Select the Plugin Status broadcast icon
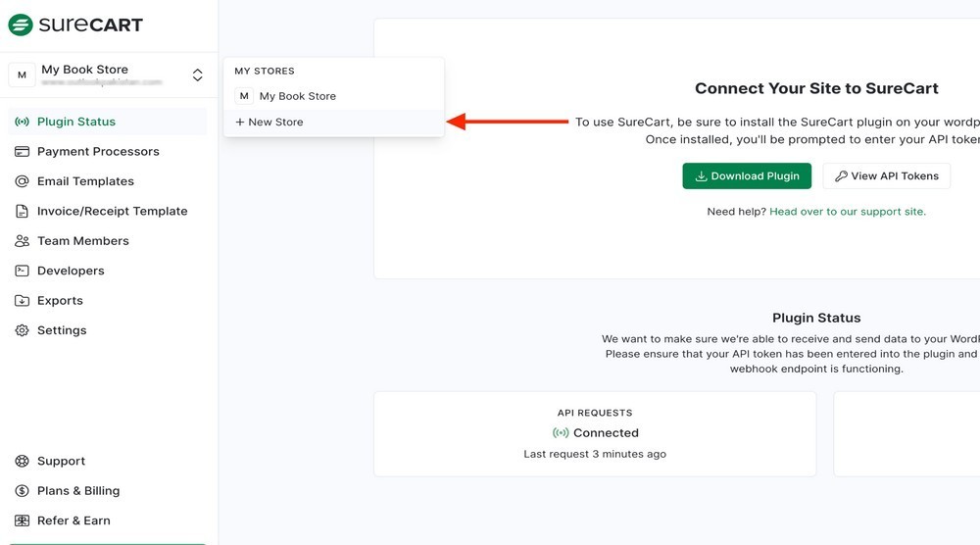 coord(22,122)
